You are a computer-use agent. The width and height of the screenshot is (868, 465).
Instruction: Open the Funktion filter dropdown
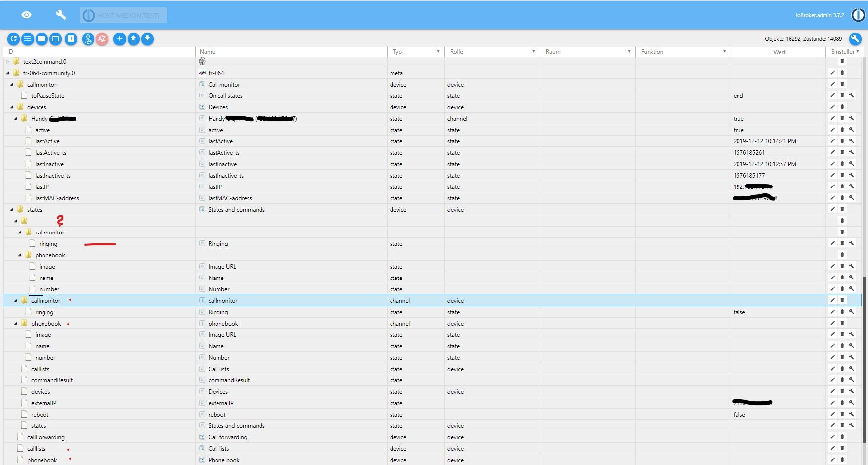[725, 51]
